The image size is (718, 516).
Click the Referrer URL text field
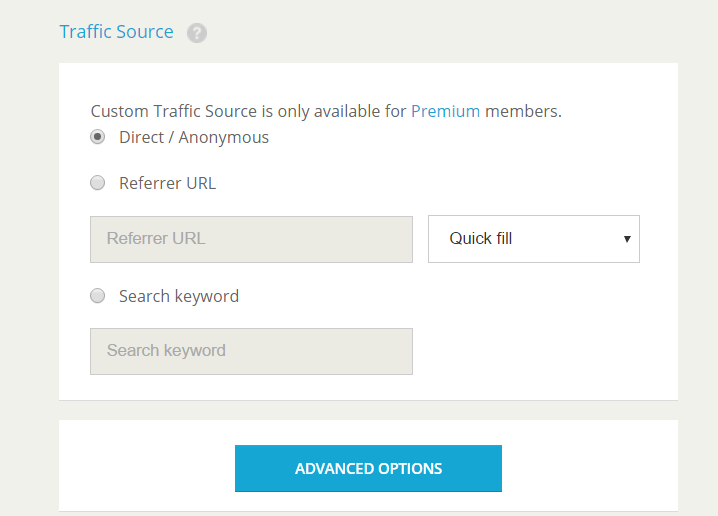pos(251,239)
